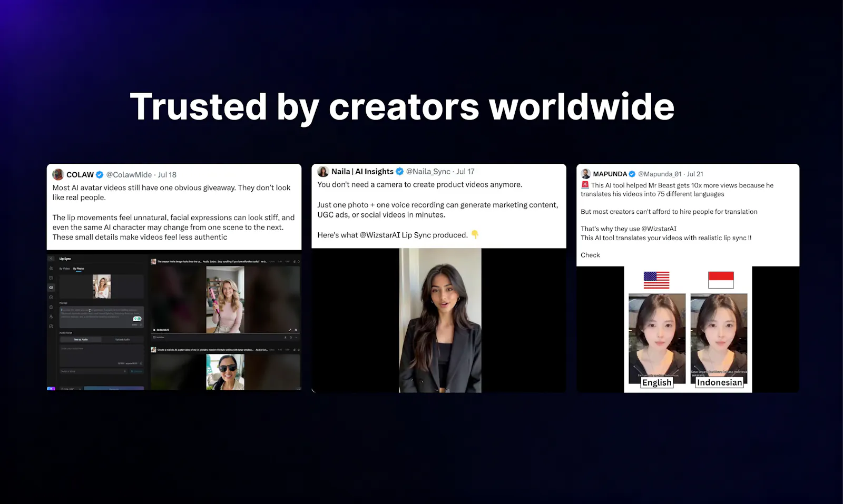
Task: Click the 'Check' text in MAPUNDA's tweet
Action: point(590,255)
